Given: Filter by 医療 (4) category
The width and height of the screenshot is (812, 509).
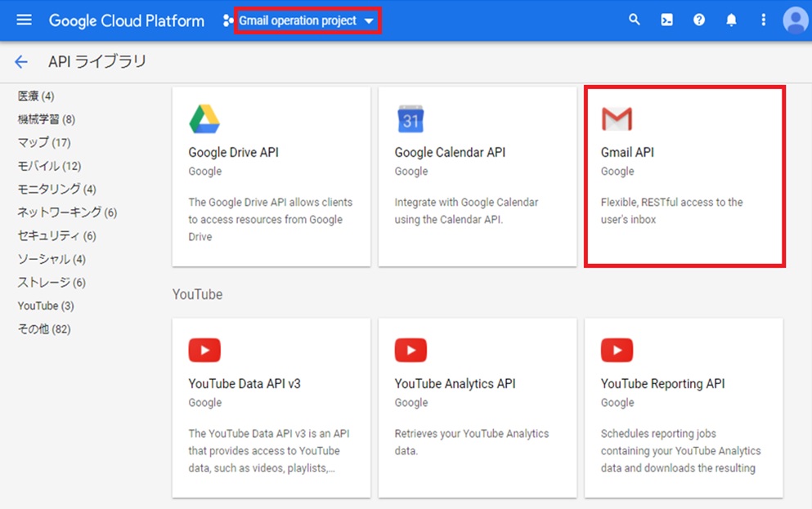Looking at the screenshot, I should [36, 96].
